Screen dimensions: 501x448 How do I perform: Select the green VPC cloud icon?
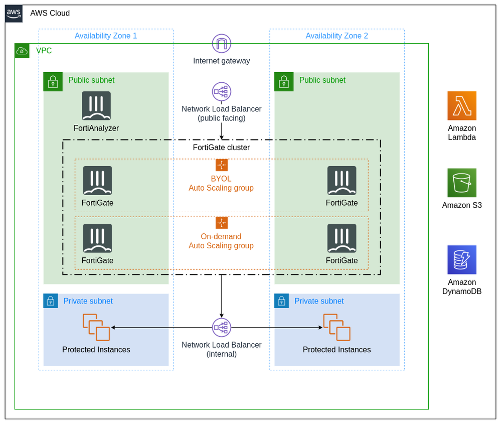22,51
